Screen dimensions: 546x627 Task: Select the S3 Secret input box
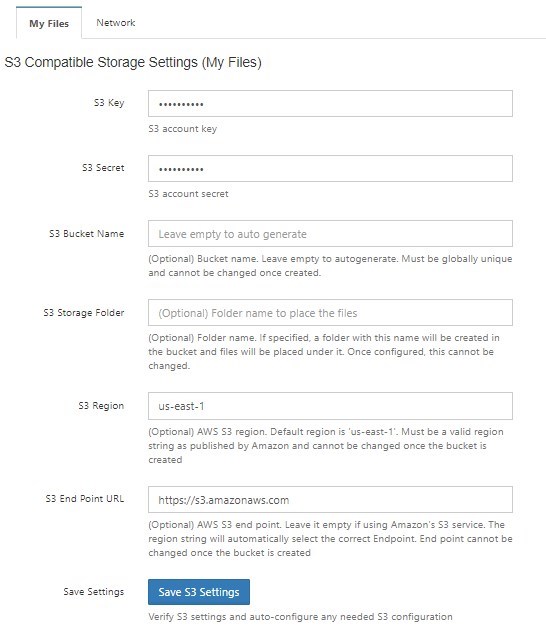click(330, 168)
